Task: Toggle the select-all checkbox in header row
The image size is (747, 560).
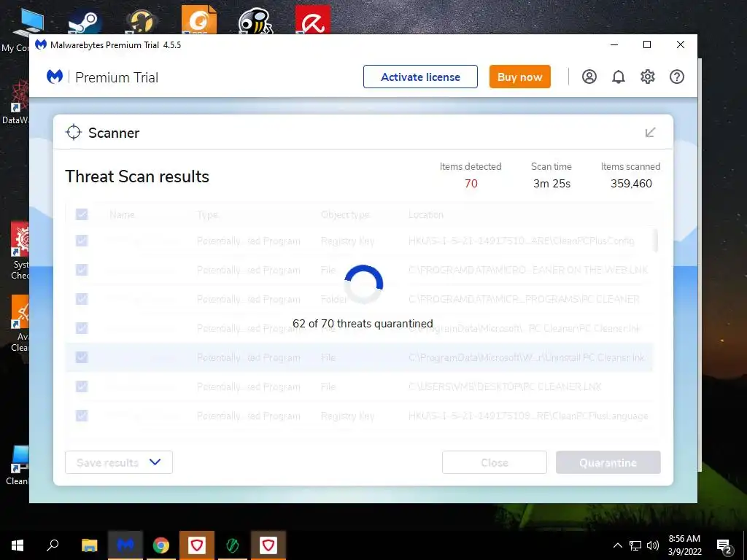Action: click(82, 214)
